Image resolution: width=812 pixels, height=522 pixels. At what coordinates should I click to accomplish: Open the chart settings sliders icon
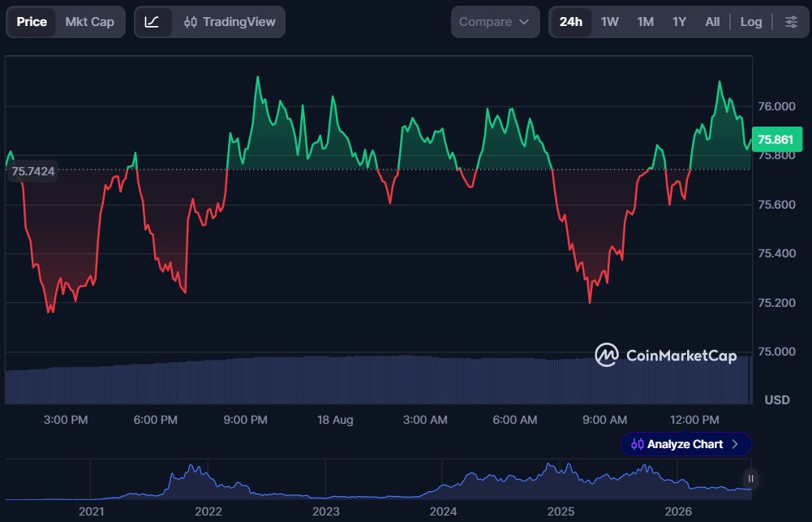[x=791, y=22]
